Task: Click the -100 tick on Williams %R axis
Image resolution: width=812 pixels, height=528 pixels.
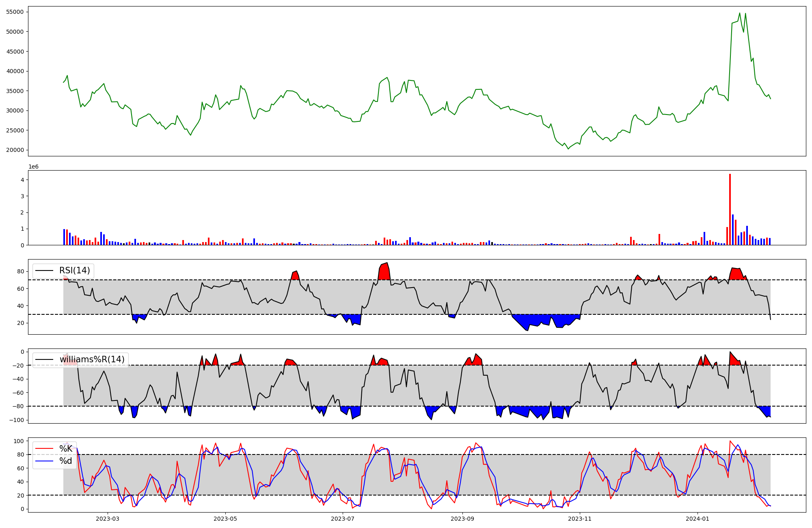Action: tap(17, 420)
